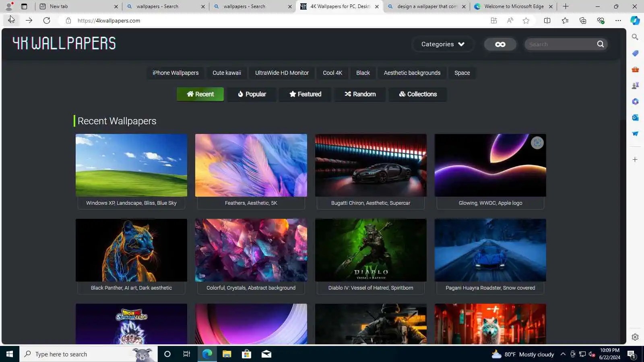Screen dimensions: 644x362
Task: Add a sidebar app with plus icon
Action: pos(635,160)
